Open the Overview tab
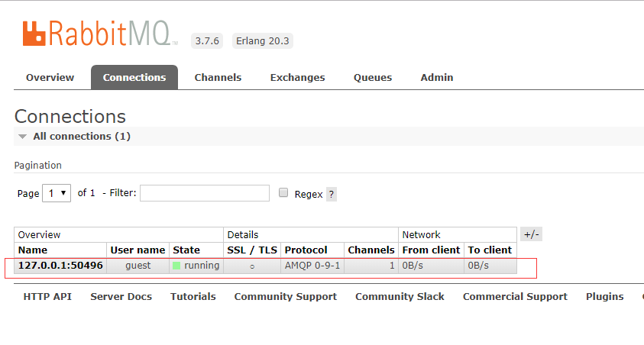The width and height of the screenshot is (644, 345). pos(50,78)
